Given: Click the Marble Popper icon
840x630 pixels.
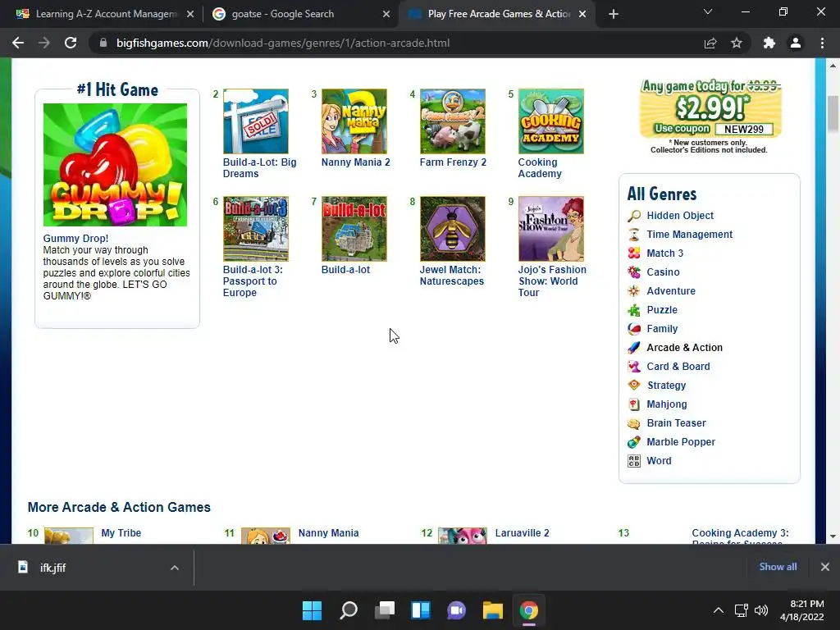Looking at the screenshot, I should point(634,442).
